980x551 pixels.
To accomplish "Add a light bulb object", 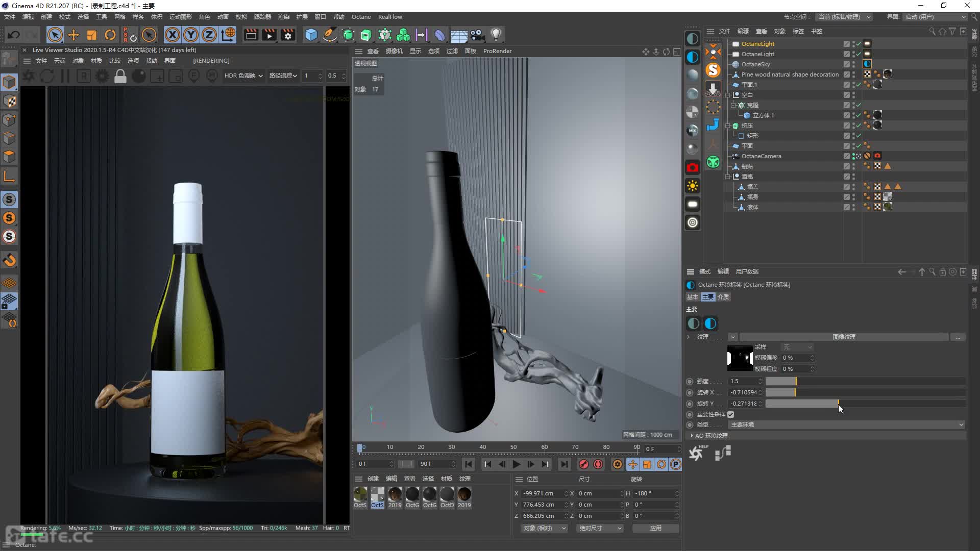I will 496,35.
